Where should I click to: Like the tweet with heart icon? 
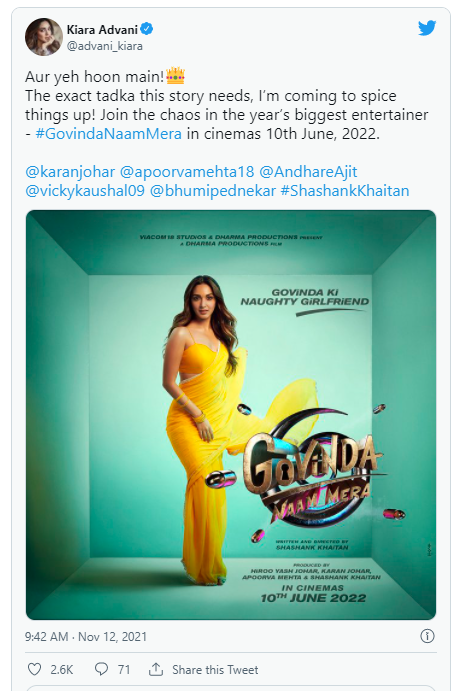coord(34,669)
